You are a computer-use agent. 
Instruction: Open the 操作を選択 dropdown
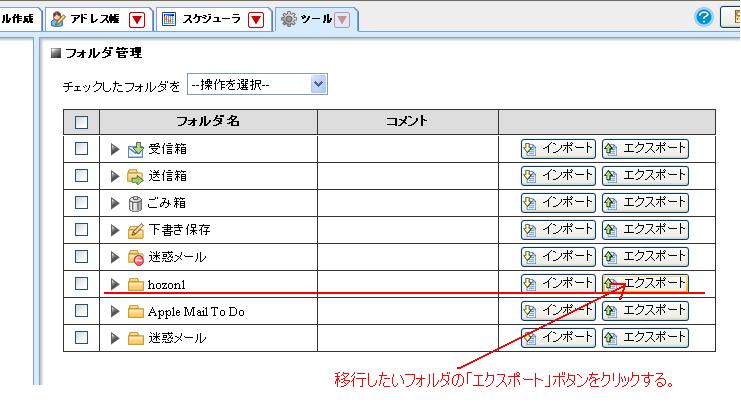(x=258, y=84)
